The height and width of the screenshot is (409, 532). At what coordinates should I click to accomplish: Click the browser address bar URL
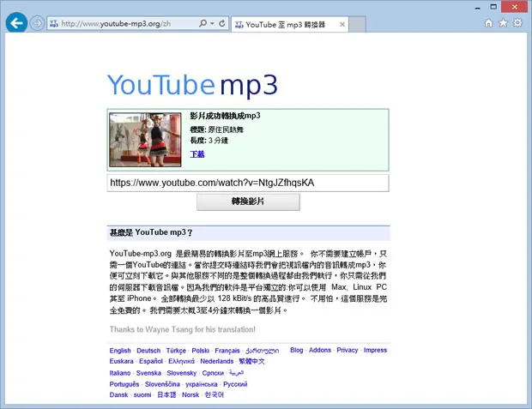[x=116, y=24]
